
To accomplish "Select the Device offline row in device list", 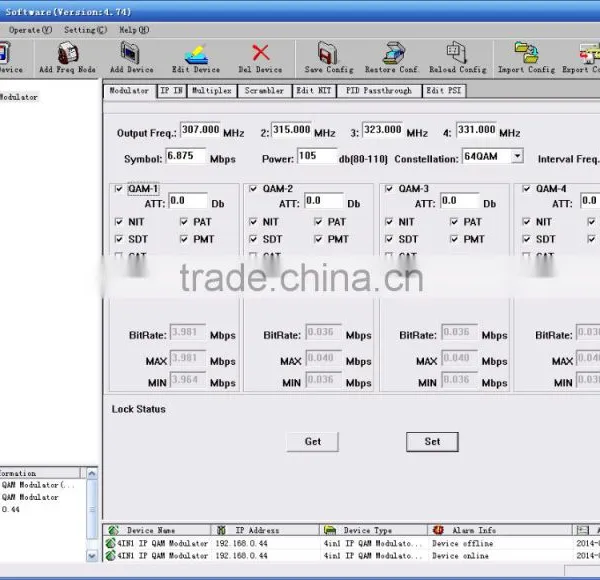I will 351,543.
